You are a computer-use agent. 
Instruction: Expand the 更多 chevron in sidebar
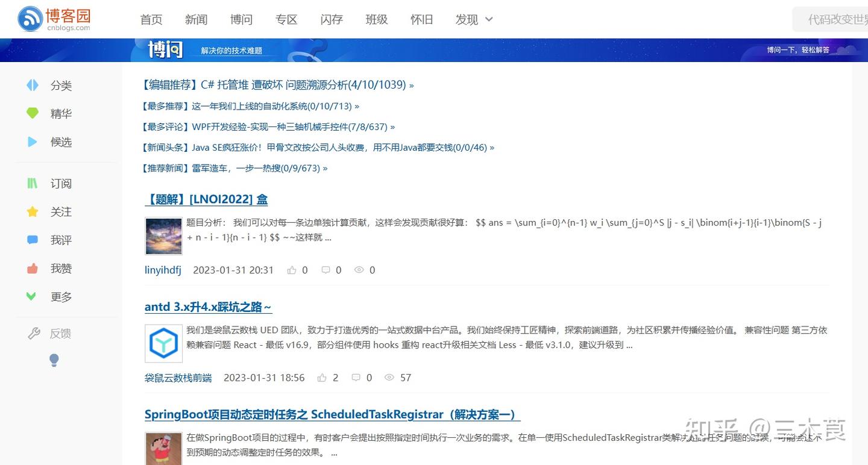click(x=33, y=296)
